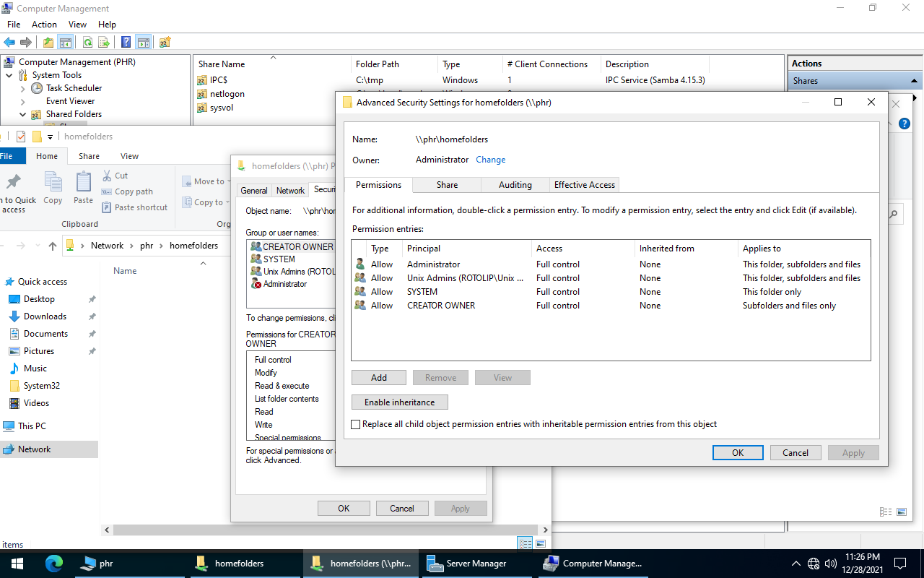Click the Enable inheritance button

399,402
